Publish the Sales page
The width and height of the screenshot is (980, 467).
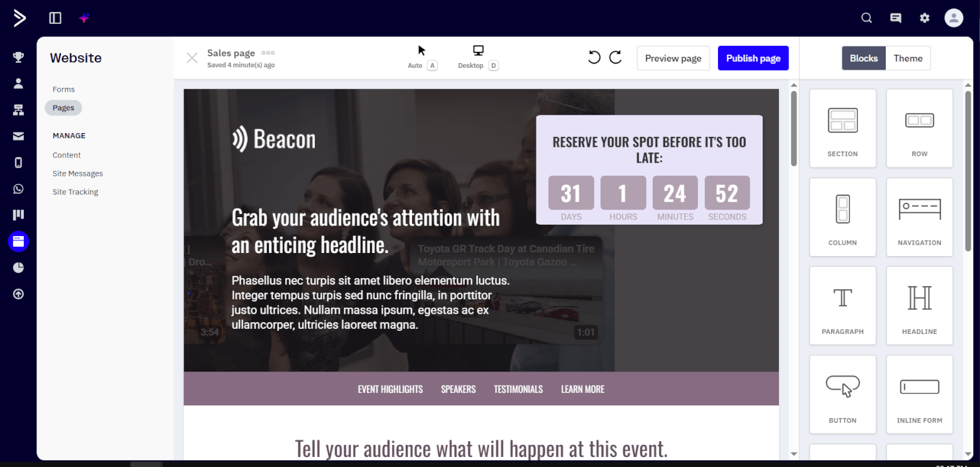pyautogui.click(x=753, y=58)
